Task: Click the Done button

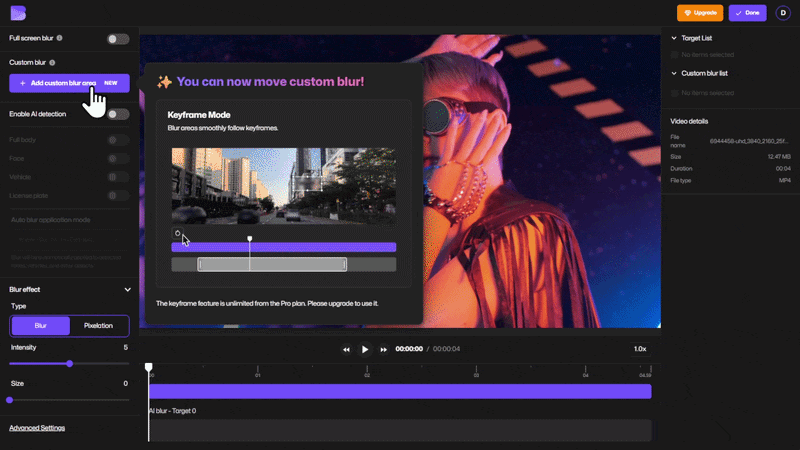Action: tap(747, 13)
